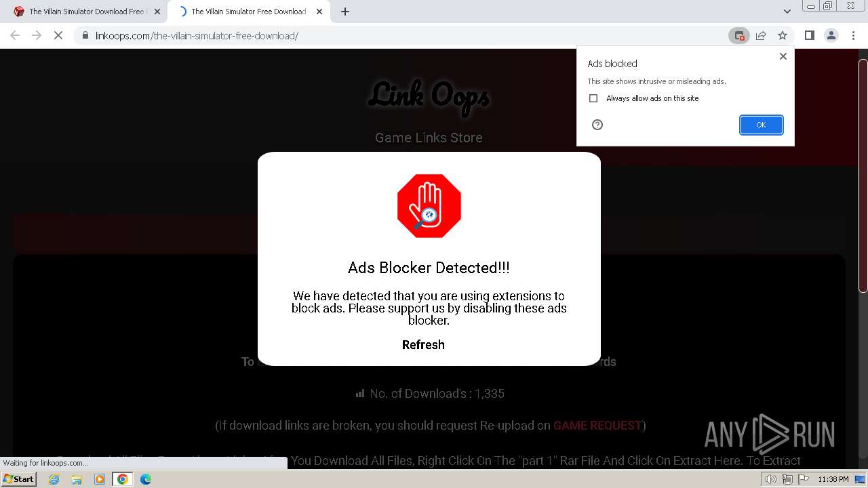Image resolution: width=868 pixels, height=488 pixels.
Task: Click the red stop-hand ad blocker icon
Action: [429, 206]
